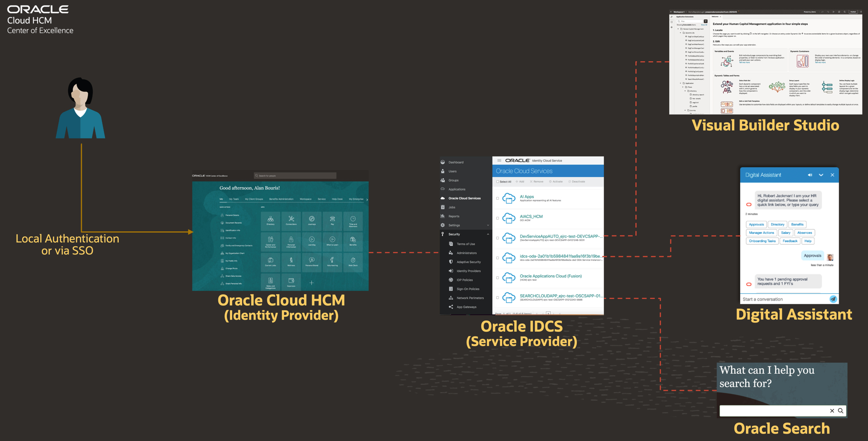Viewport: 868px width, 441px height.
Task: Click the Digital Assistant send arrow
Action: click(833, 299)
